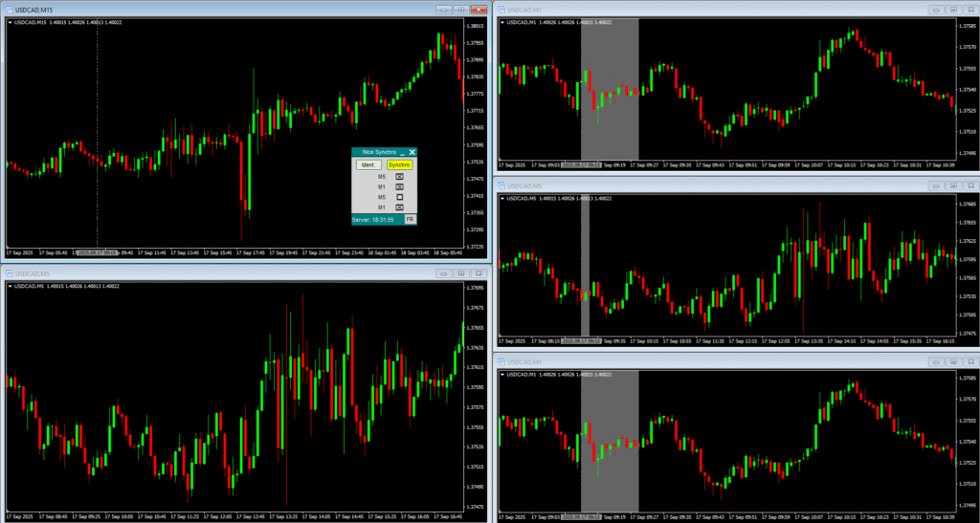Close the Nice Synchro panel
Viewport: 980px width, 523px height.
[x=412, y=152]
